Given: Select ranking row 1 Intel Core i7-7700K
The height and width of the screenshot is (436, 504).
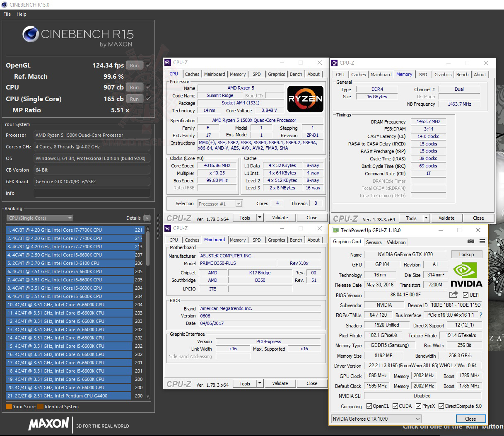Looking at the screenshot, I should [75, 230].
